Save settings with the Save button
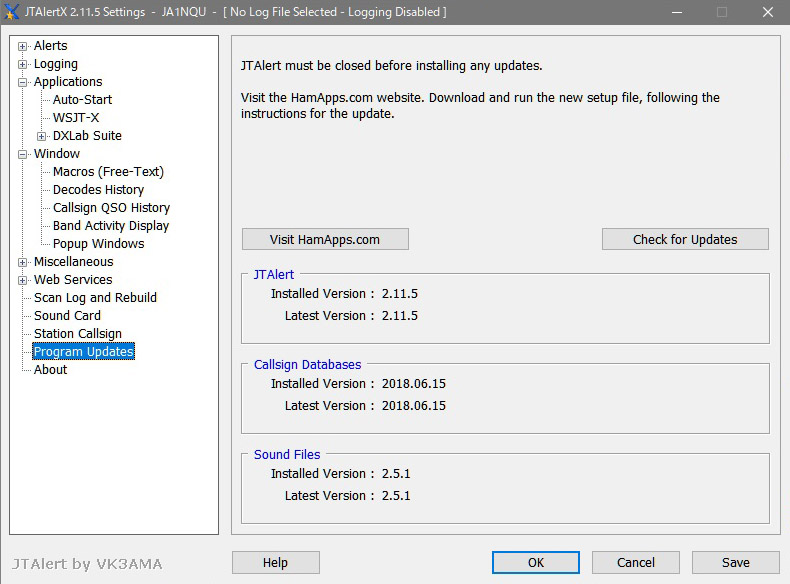This screenshot has width=790, height=584. point(735,563)
